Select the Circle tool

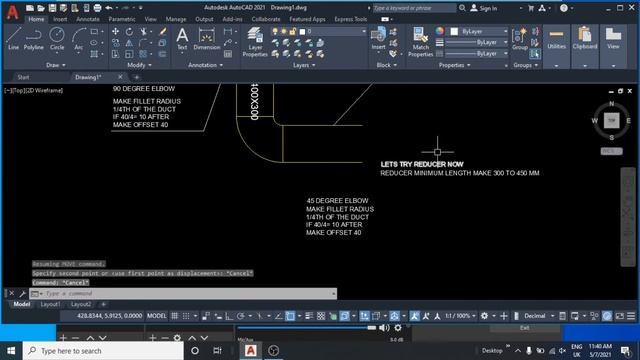tap(57, 39)
